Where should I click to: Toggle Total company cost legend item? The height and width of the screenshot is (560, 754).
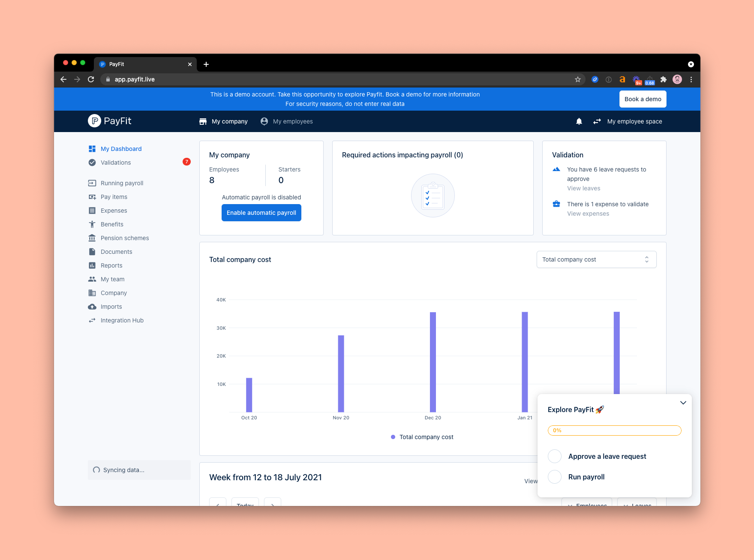click(x=422, y=437)
